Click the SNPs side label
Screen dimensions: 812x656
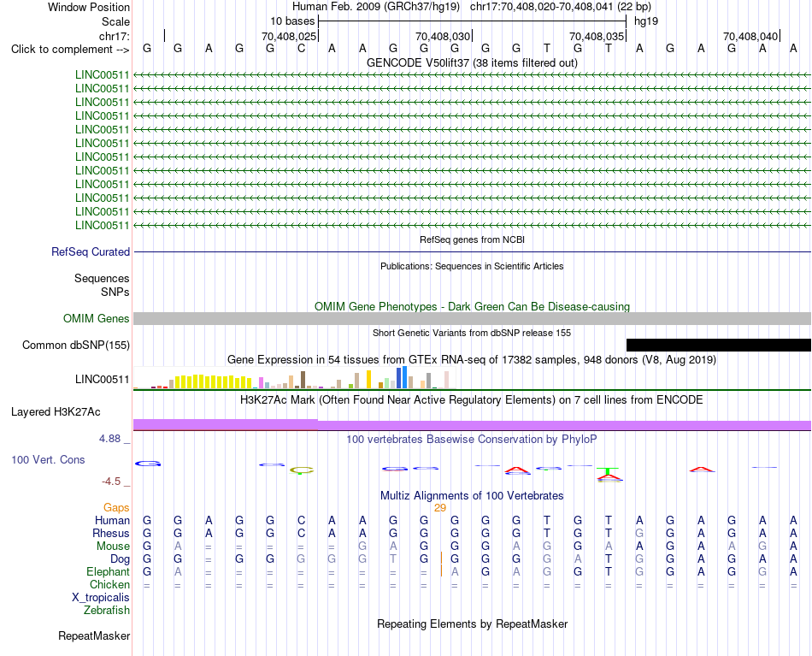click(115, 292)
